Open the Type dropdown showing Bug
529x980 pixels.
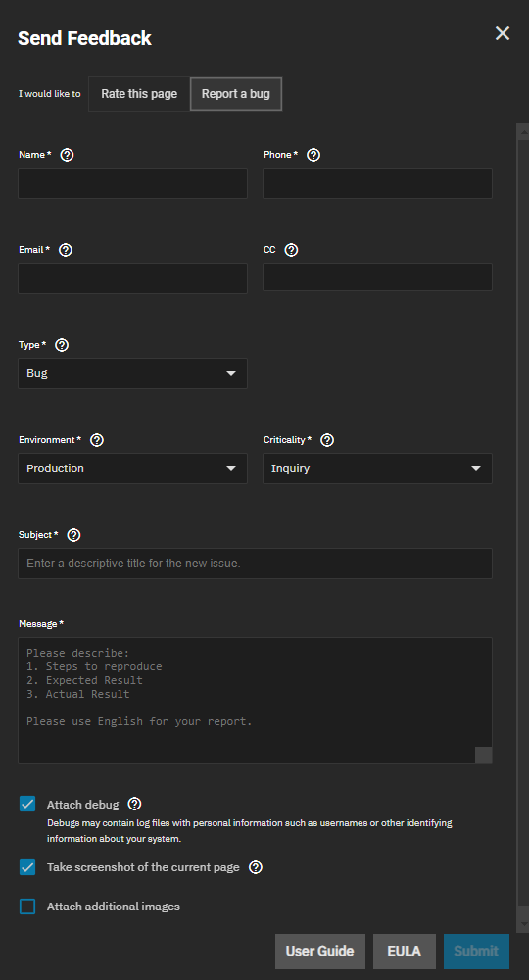[132, 373]
